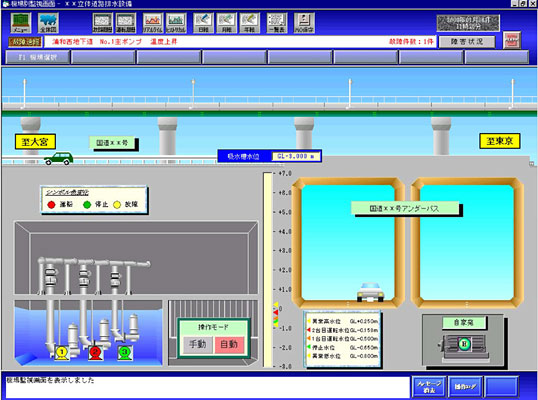Screen dimensions: 538x400
Task: Click the 障害状況 fault status button
Action: [x=467, y=42]
